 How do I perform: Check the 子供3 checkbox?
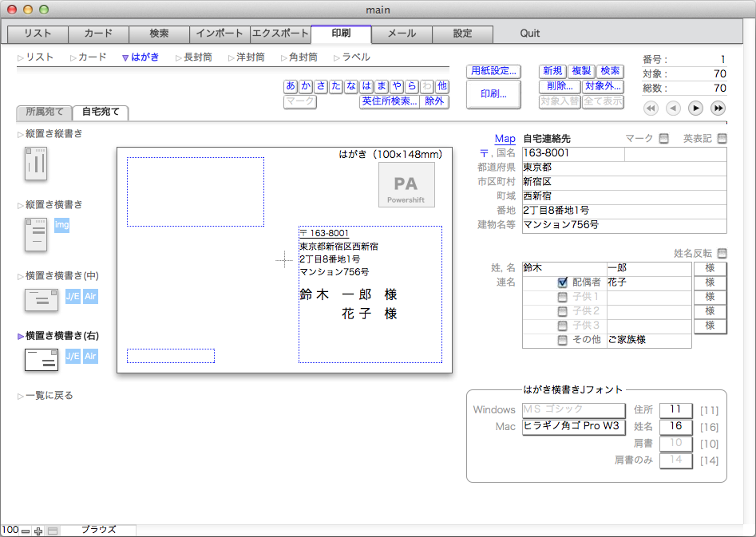(562, 326)
